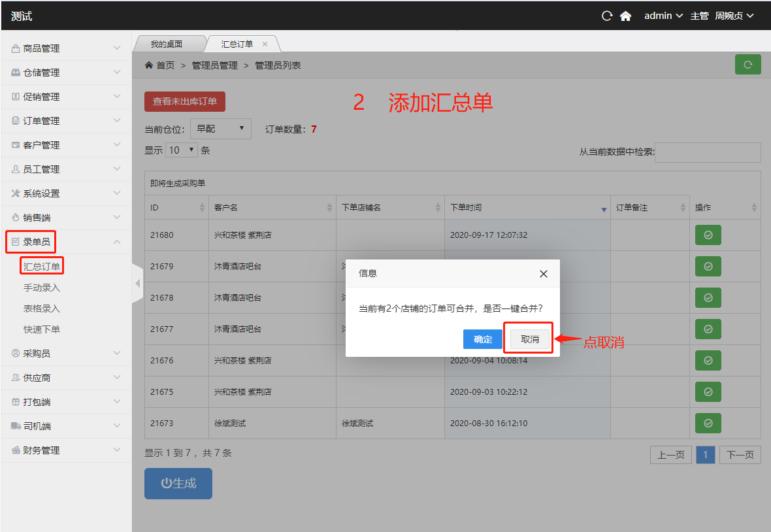Open the 当前仓位 早配 dropdown

click(x=220, y=129)
